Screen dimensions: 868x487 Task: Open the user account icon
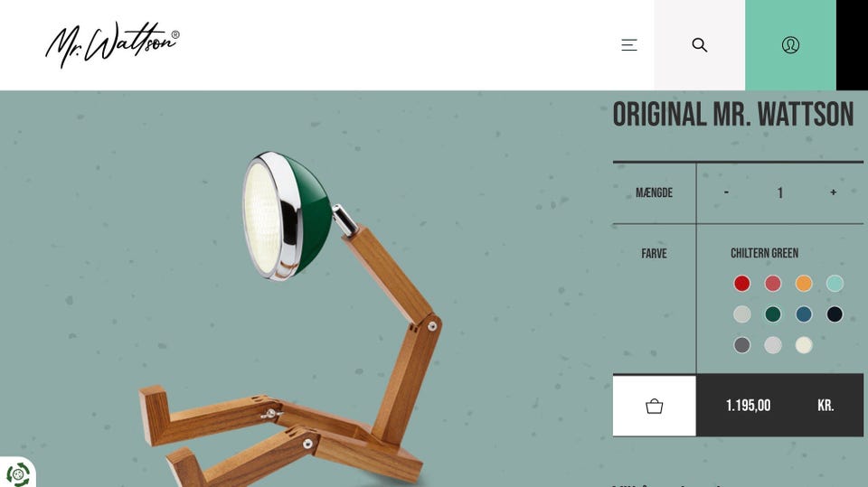coord(790,45)
